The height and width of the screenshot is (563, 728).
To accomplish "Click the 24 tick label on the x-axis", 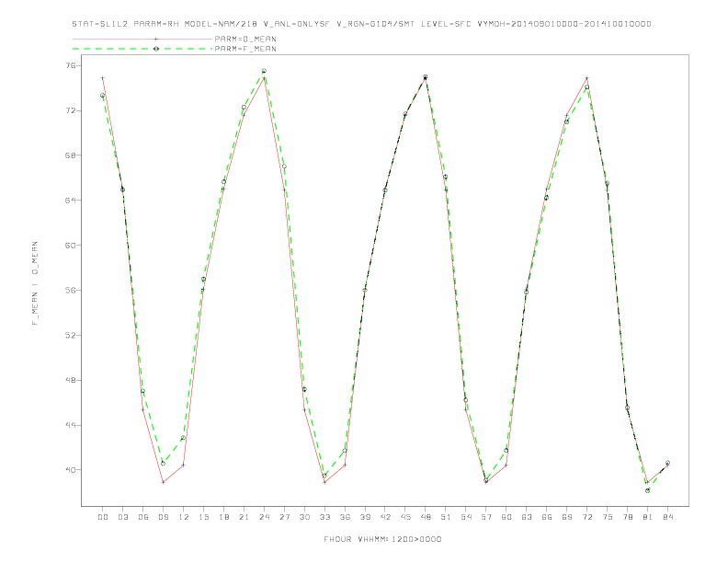I will coord(264,517).
